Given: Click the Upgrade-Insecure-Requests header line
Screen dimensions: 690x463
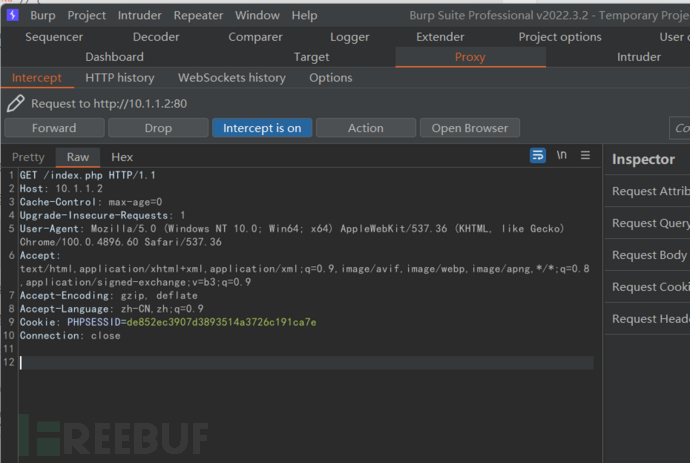Looking at the screenshot, I should pos(102,215).
